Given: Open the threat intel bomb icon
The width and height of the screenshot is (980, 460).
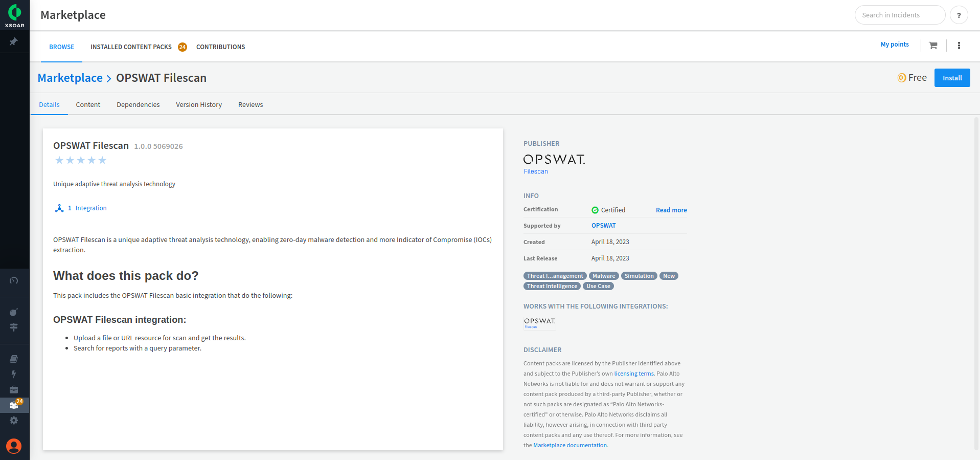Looking at the screenshot, I should click(14, 312).
